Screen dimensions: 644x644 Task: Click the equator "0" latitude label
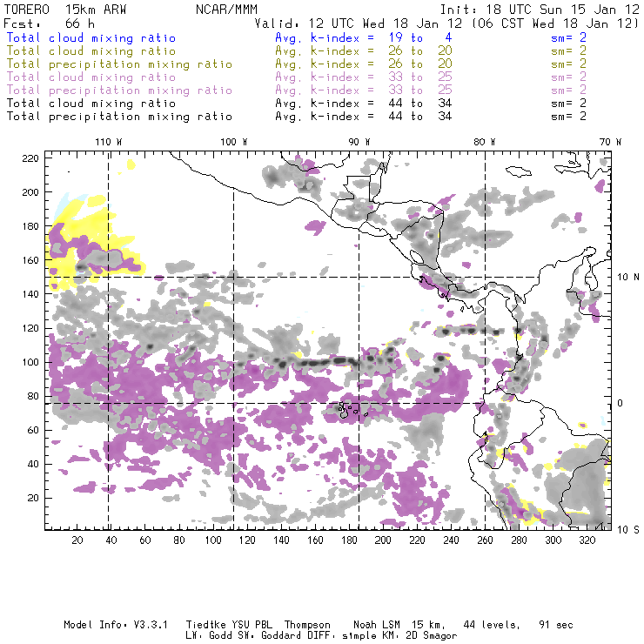tap(621, 403)
